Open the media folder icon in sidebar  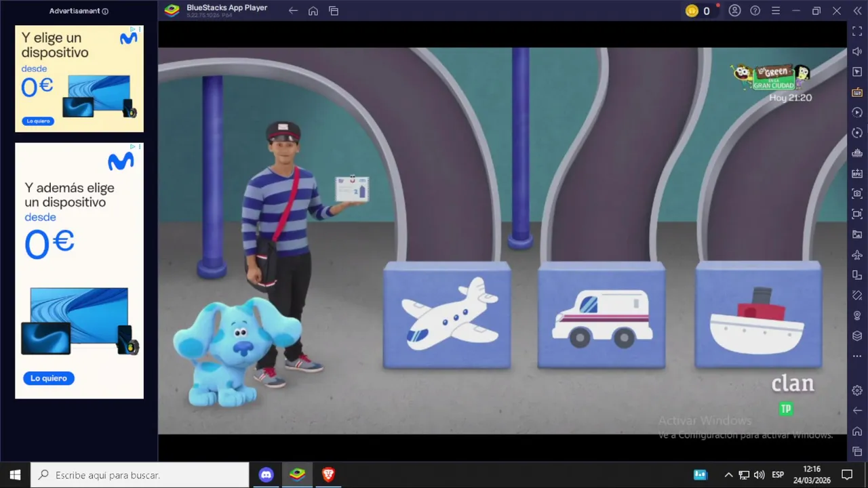coord(857,235)
